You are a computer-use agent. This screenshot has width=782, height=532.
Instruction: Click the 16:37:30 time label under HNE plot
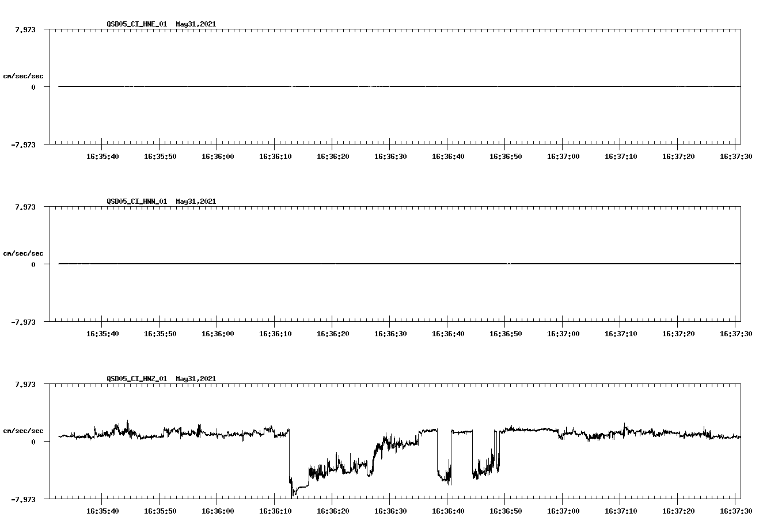point(736,157)
